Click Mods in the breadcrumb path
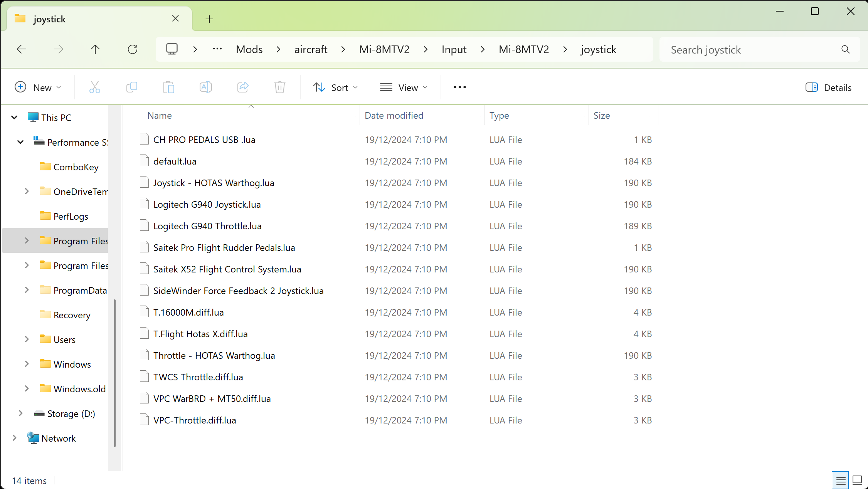Viewport: 868px width, 489px height. (249, 49)
